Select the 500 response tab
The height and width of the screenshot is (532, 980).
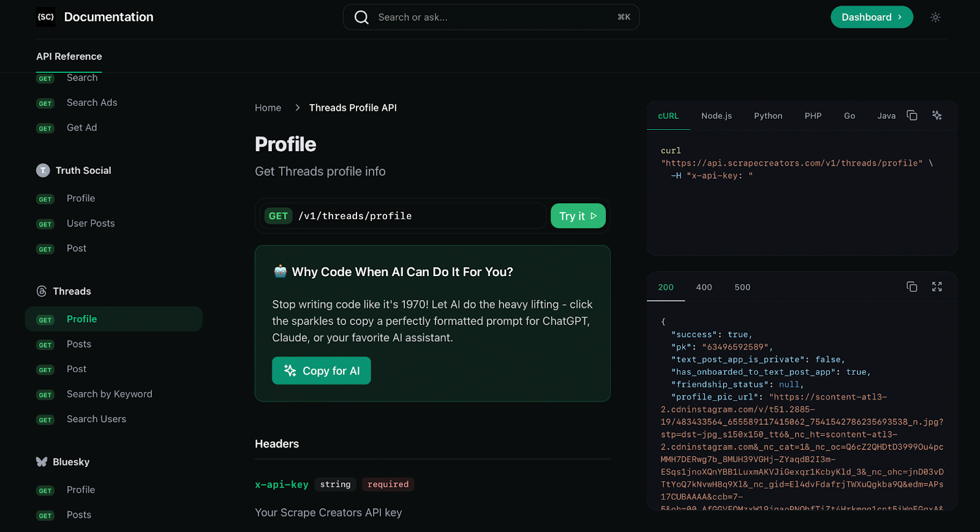point(742,287)
